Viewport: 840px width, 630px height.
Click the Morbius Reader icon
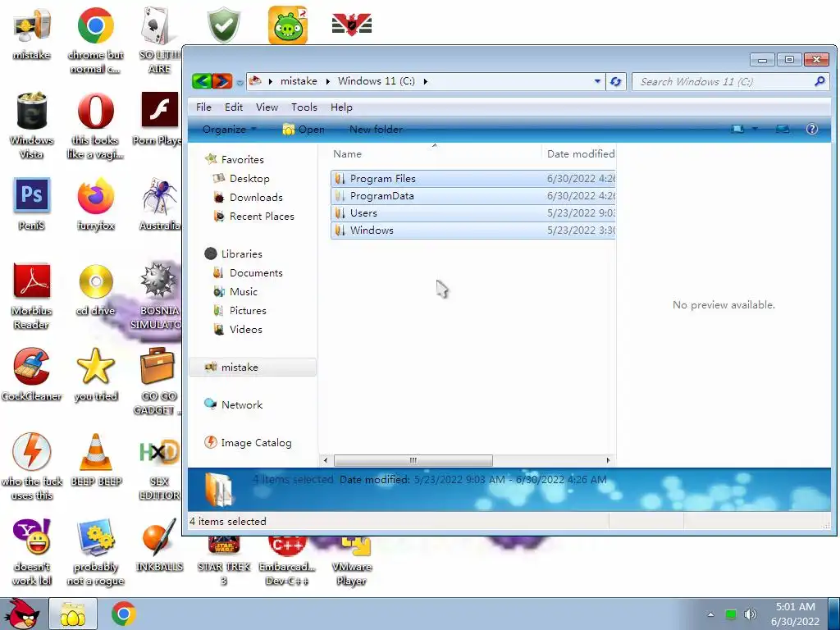pos(32,296)
